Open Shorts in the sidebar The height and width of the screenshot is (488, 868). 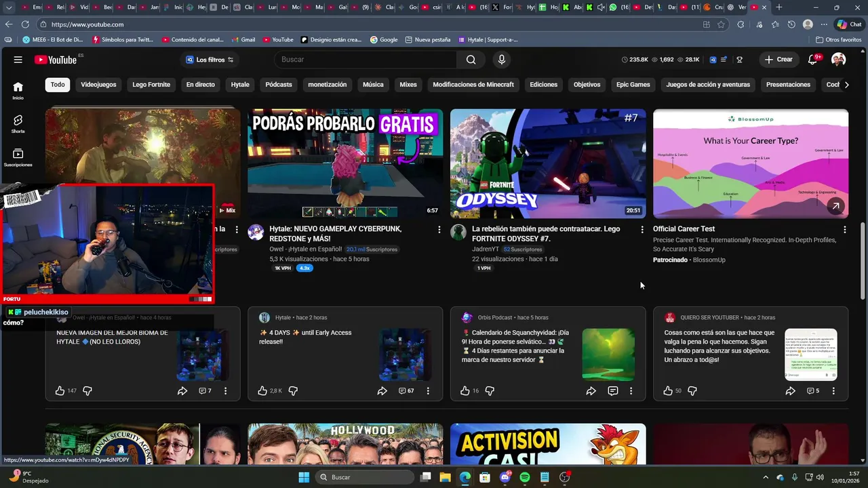(18, 123)
